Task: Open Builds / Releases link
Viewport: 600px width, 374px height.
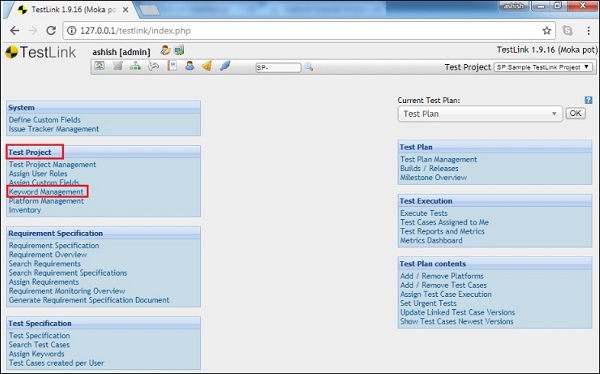Action: (x=429, y=168)
